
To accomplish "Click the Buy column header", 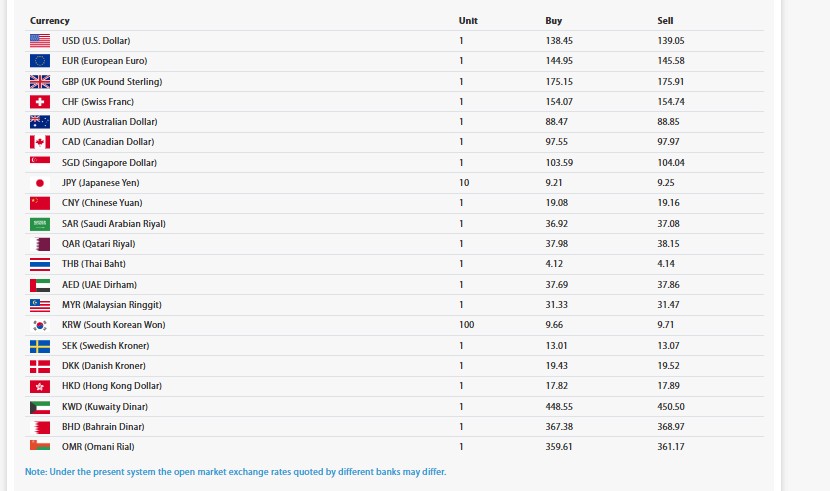I will (553, 21).
